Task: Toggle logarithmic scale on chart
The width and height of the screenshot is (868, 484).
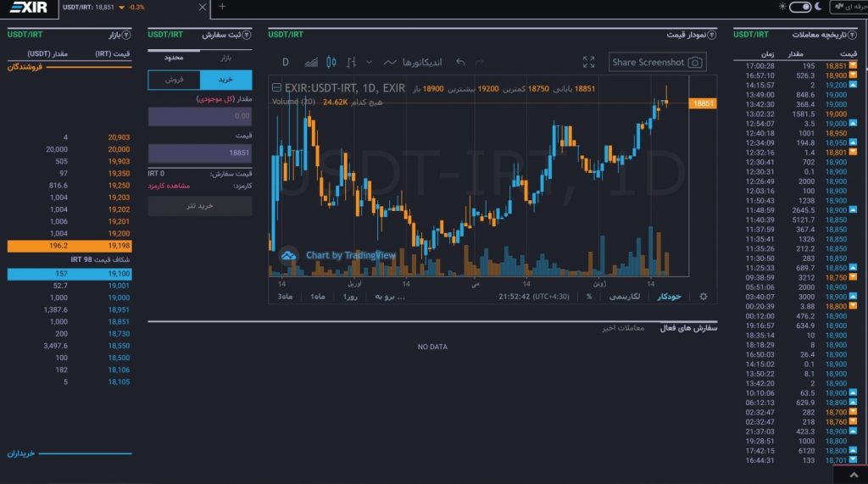Action: coord(625,297)
